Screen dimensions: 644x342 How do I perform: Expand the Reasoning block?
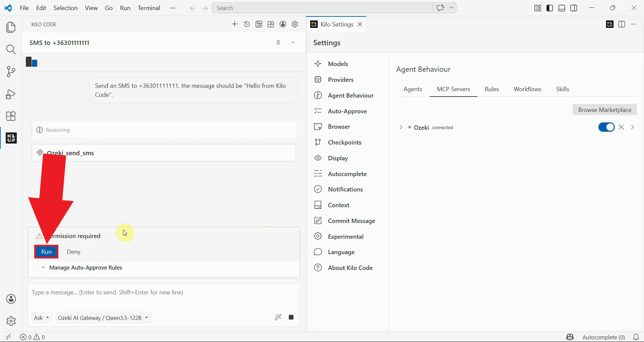pos(164,130)
